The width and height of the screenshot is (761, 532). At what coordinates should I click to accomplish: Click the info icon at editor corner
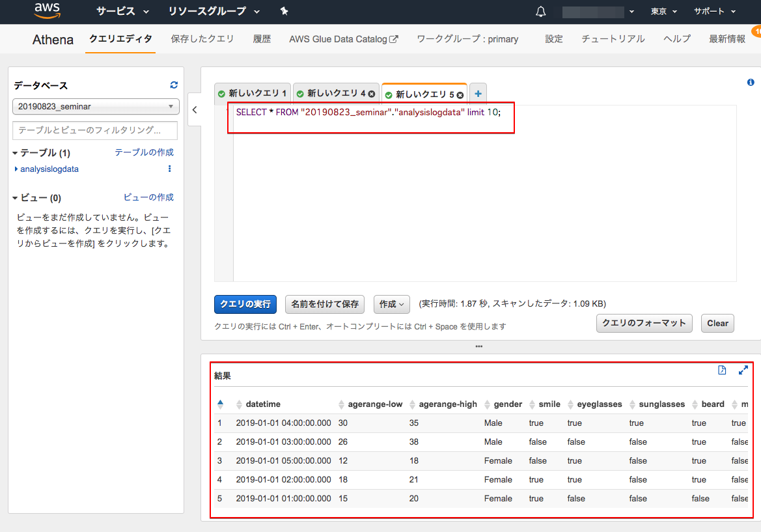(x=751, y=82)
